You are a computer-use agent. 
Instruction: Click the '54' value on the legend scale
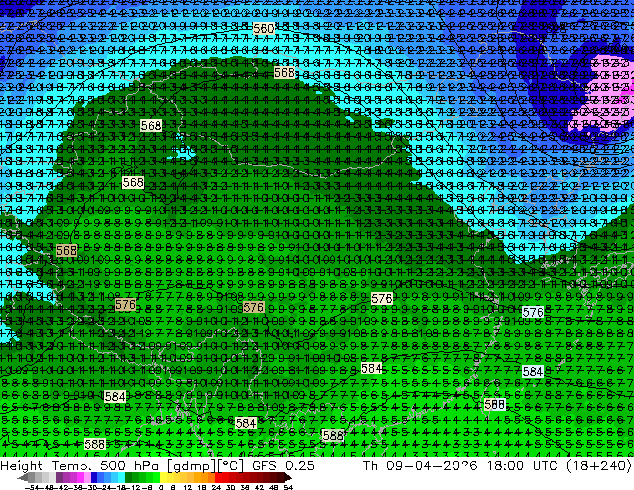click(x=288, y=487)
